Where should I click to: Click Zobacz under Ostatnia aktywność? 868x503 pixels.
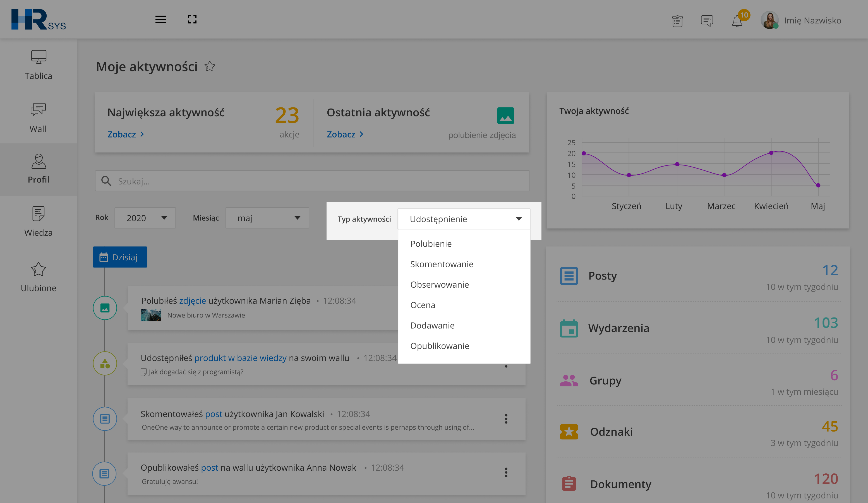(345, 134)
